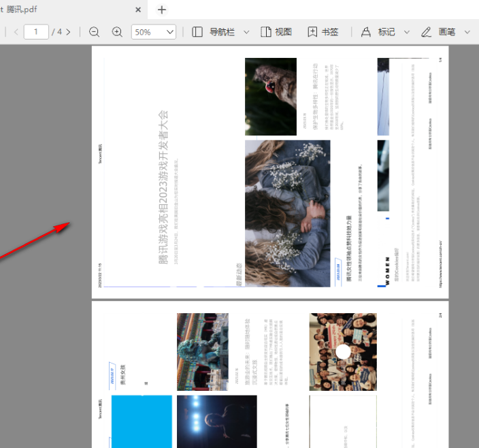Viewport: 479px width, 448px height.
Task: Click the headline 腾讯游戏亮相2023游戏开发者大会
Action: pyautogui.click(x=163, y=187)
